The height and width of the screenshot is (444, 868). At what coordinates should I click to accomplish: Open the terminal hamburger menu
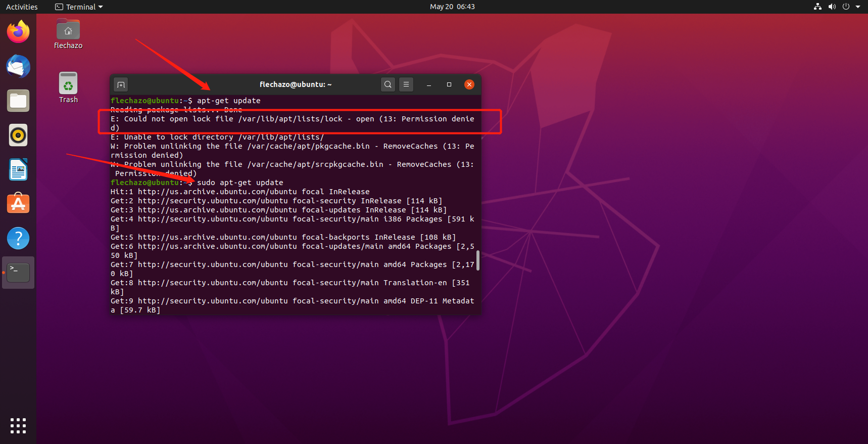point(406,84)
